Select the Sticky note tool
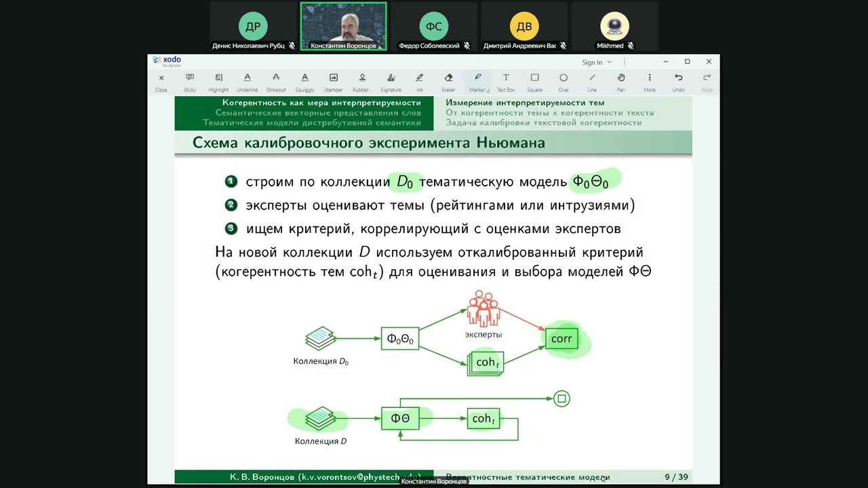The image size is (868, 488). tap(190, 82)
